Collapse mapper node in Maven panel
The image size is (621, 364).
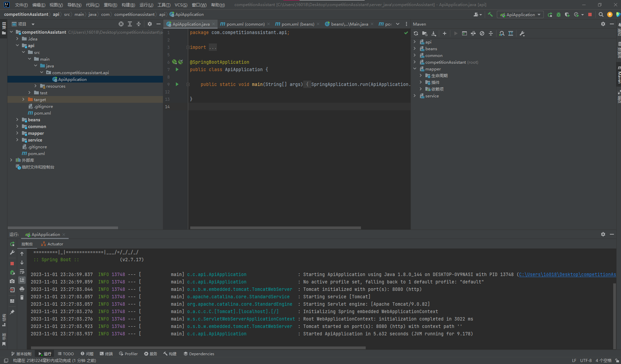point(415,69)
